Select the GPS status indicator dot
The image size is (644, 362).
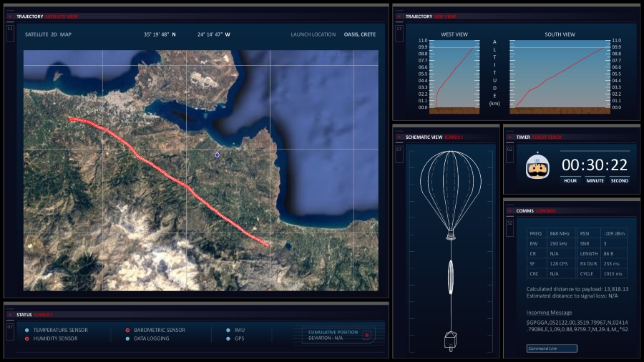[228, 338]
